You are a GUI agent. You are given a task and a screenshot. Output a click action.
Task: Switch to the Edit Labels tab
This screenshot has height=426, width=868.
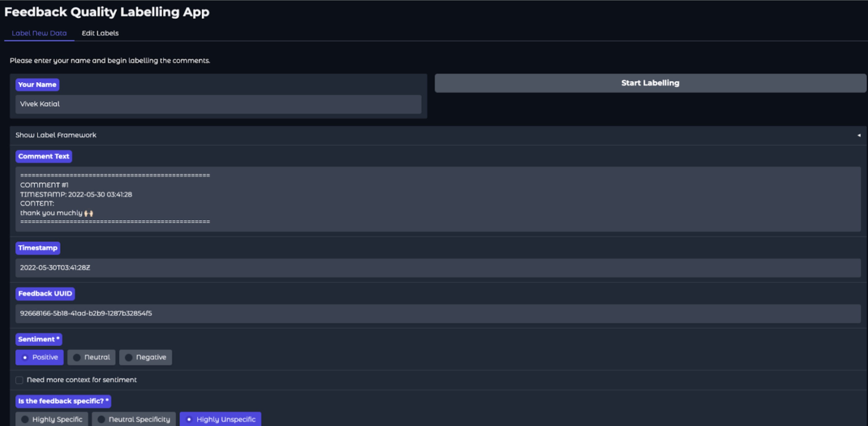(x=100, y=33)
